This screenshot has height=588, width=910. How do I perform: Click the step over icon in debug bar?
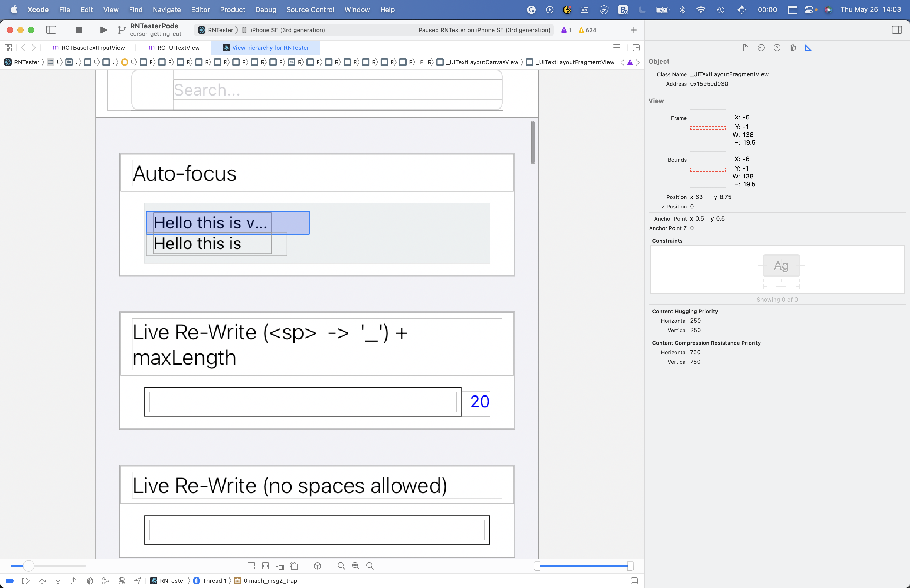click(x=42, y=581)
